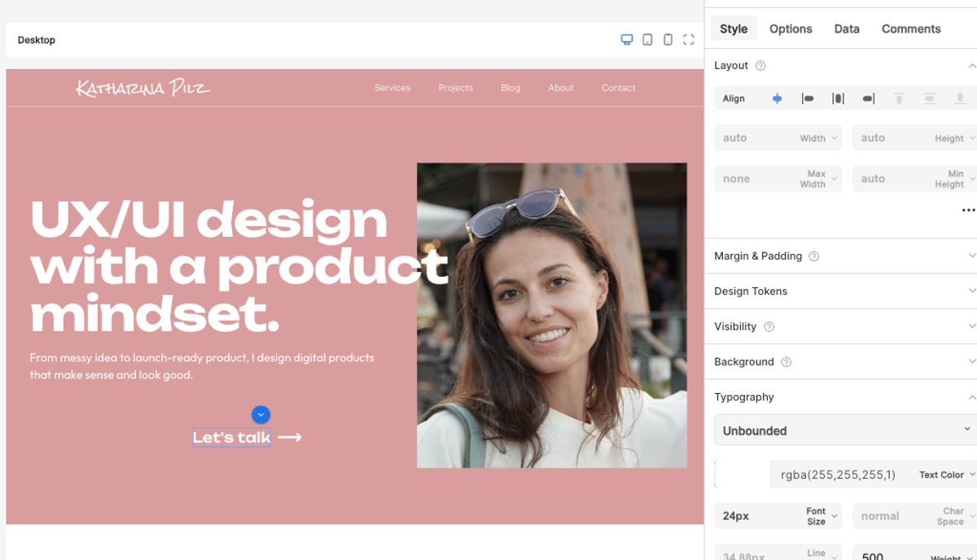The image size is (977, 560).
Task: Select mobile phone preview icon
Action: 668,40
